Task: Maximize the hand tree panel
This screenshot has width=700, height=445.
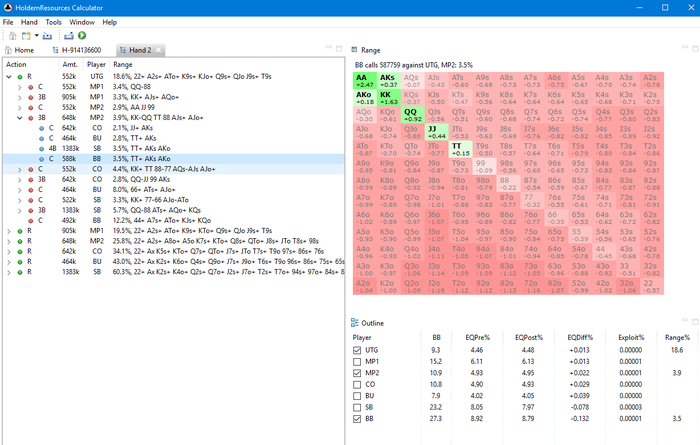Action: tap(339, 48)
